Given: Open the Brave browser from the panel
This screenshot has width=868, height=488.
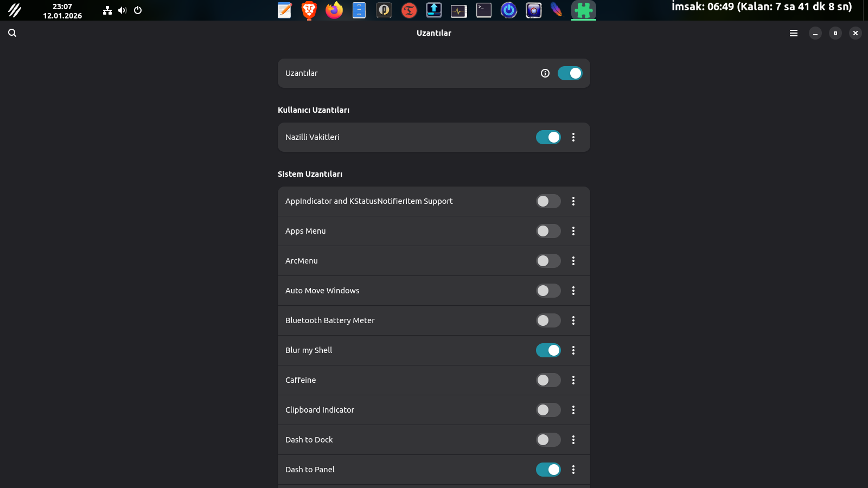Looking at the screenshot, I should 309,10.
